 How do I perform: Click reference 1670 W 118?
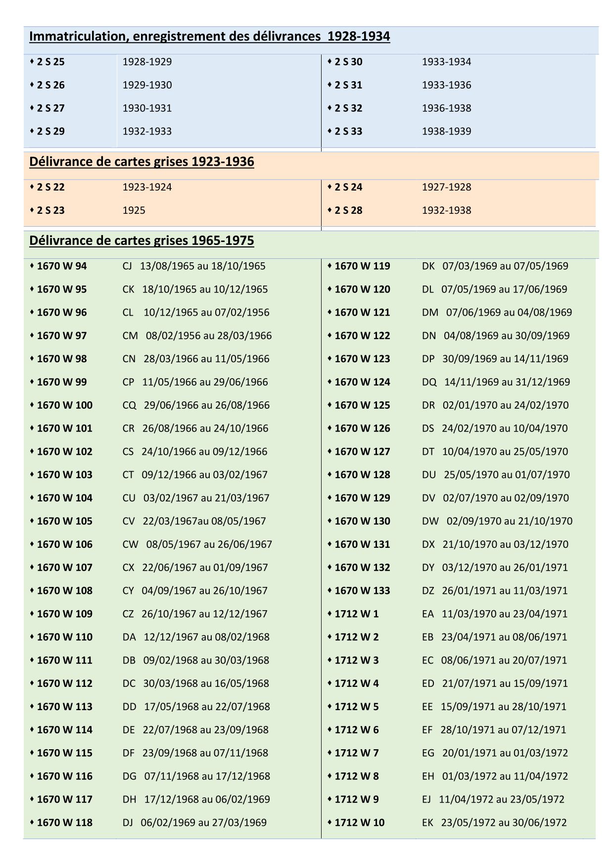[64, 822]
